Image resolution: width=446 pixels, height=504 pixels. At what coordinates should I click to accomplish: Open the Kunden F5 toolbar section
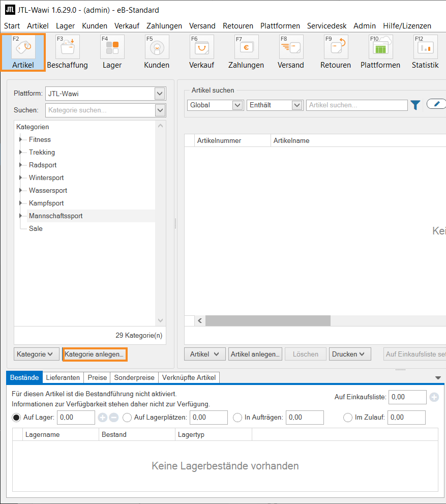(x=157, y=52)
